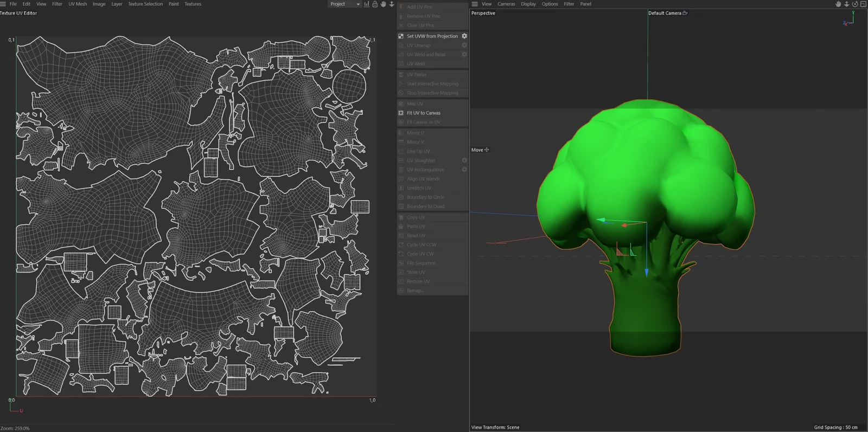
Task: Click the Stop Interactive Mapping icon
Action: (401, 93)
